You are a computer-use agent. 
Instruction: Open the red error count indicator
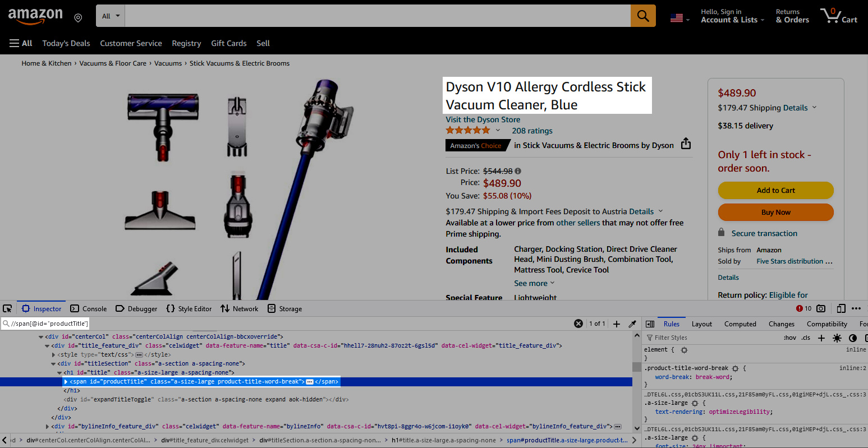point(803,308)
